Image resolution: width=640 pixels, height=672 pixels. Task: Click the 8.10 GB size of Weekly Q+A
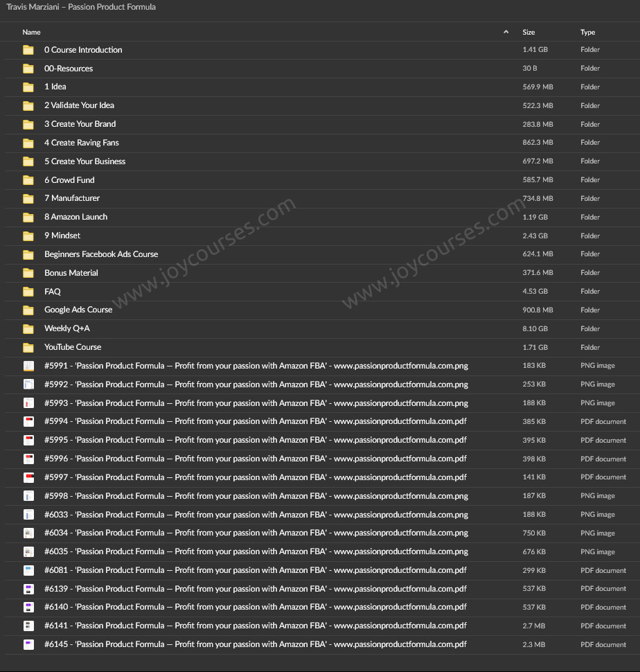click(x=535, y=328)
